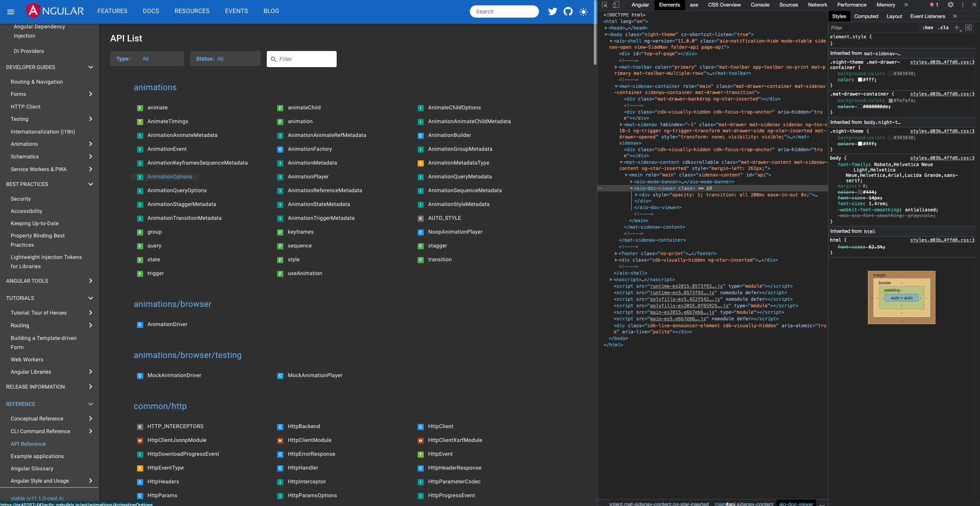Toggle :hov element state panel
980x506 pixels.
click(x=928, y=28)
